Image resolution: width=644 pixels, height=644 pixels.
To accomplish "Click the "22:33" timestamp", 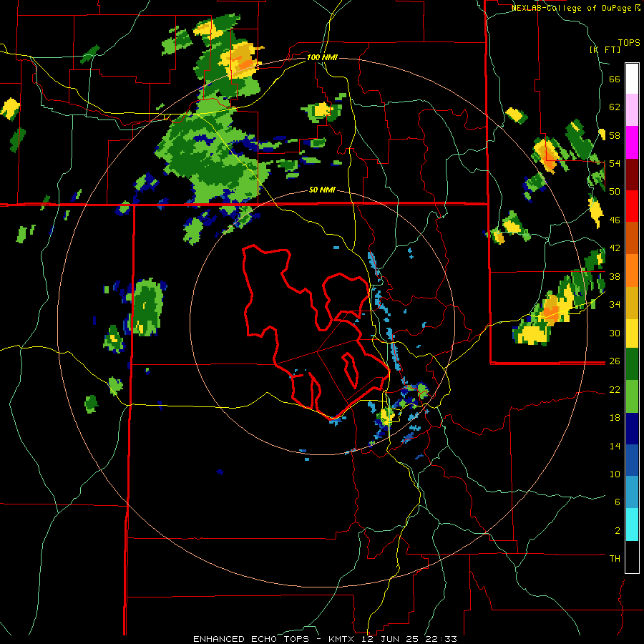I will point(441,639).
